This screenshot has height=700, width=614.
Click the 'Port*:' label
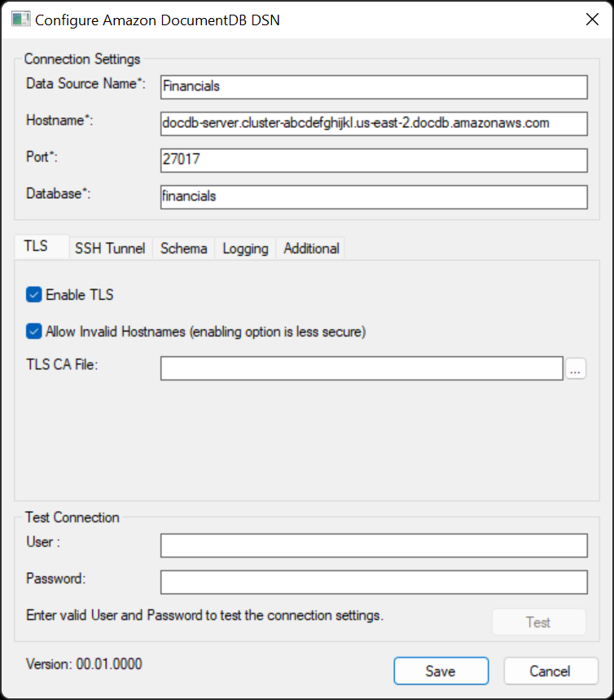click(x=42, y=156)
